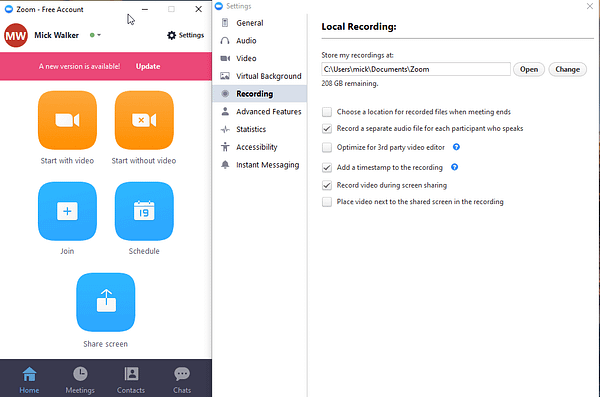This screenshot has height=397, width=600.
Task: Click the Update link in pink banner
Action: tap(148, 66)
